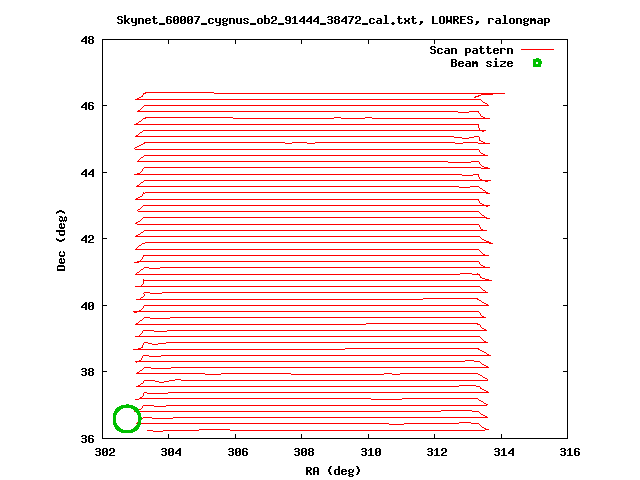
Task: Click RA axis tick label 304
Action: [x=171, y=452]
